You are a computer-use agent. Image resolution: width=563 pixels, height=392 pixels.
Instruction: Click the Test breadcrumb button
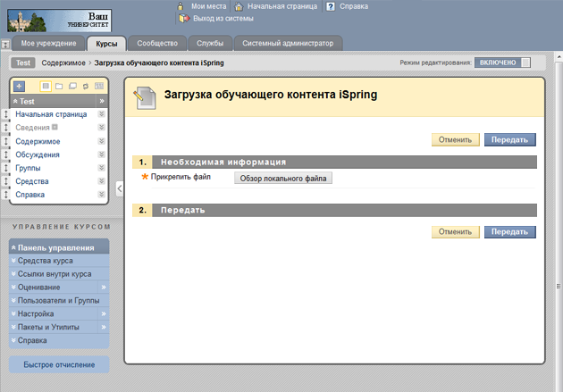23,63
